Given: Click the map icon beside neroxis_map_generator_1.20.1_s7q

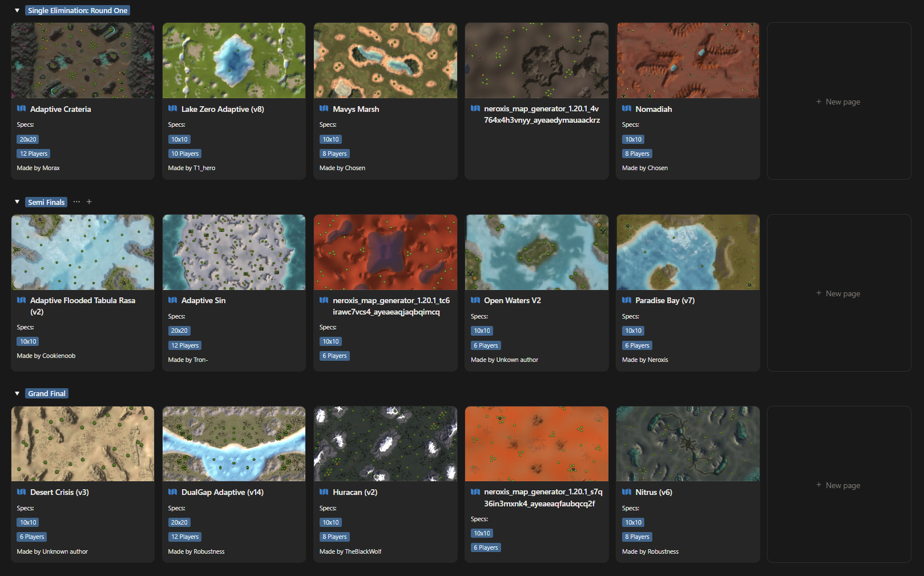Looking at the screenshot, I should pyautogui.click(x=475, y=491).
